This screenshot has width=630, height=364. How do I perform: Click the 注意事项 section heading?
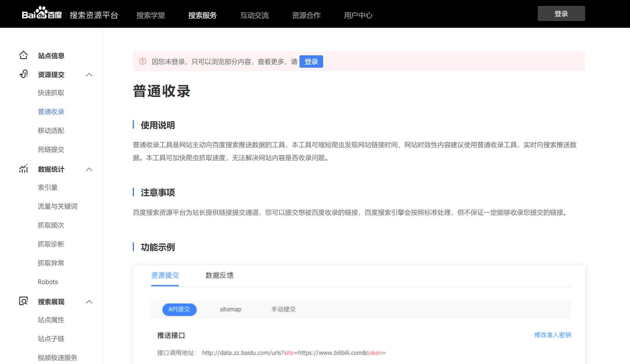click(x=158, y=192)
